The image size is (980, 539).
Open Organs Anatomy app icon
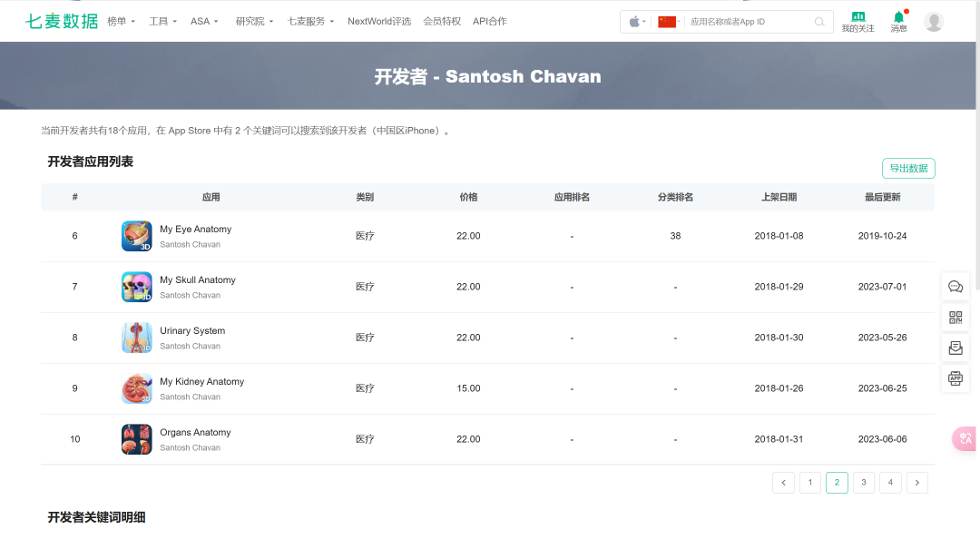[x=137, y=439]
